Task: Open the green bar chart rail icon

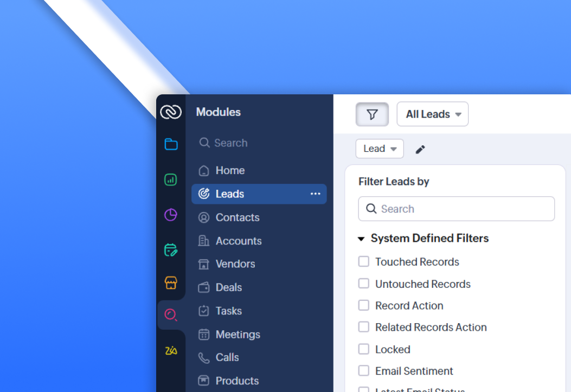Action: 171,179
